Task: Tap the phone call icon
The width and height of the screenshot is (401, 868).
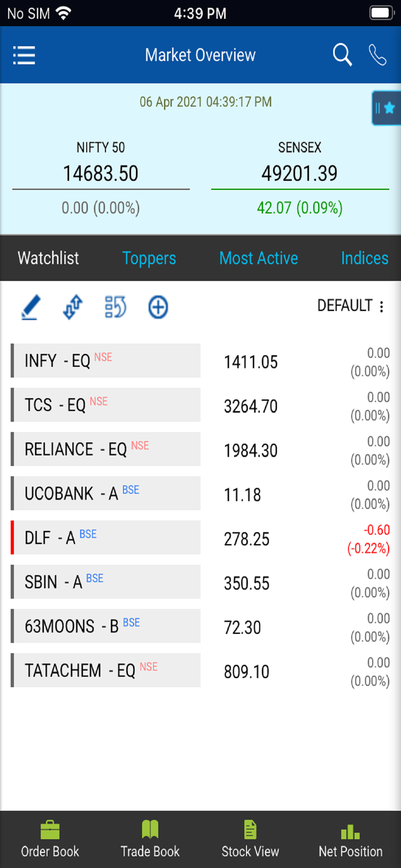Action: coord(377,55)
